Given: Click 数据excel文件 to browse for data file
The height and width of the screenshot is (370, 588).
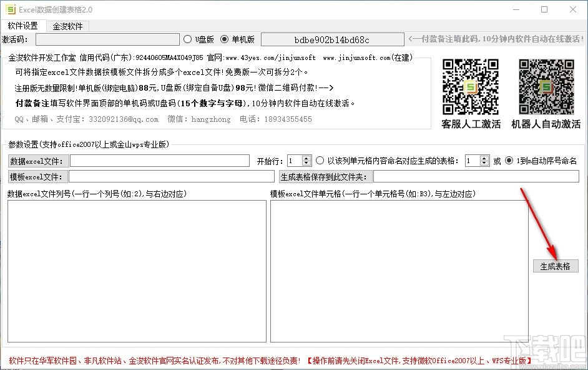Looking at the screenshot, I should [x=37, y=161].
